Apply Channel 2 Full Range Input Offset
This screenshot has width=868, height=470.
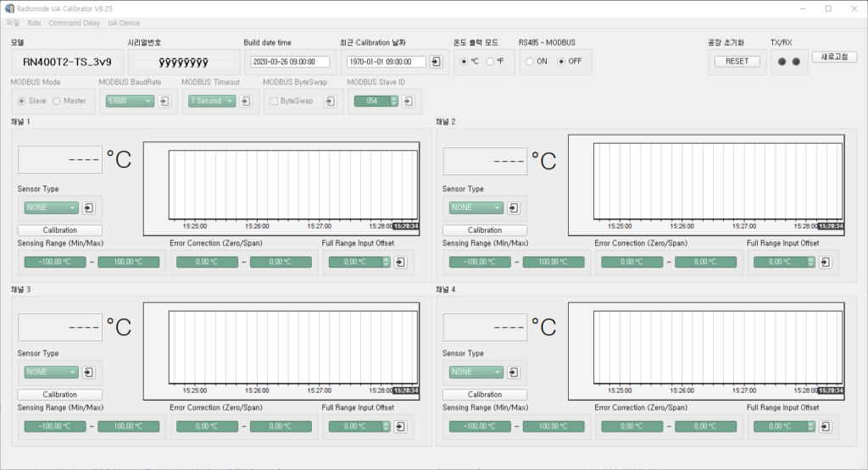pyautogui.click(x=826, y=262)
